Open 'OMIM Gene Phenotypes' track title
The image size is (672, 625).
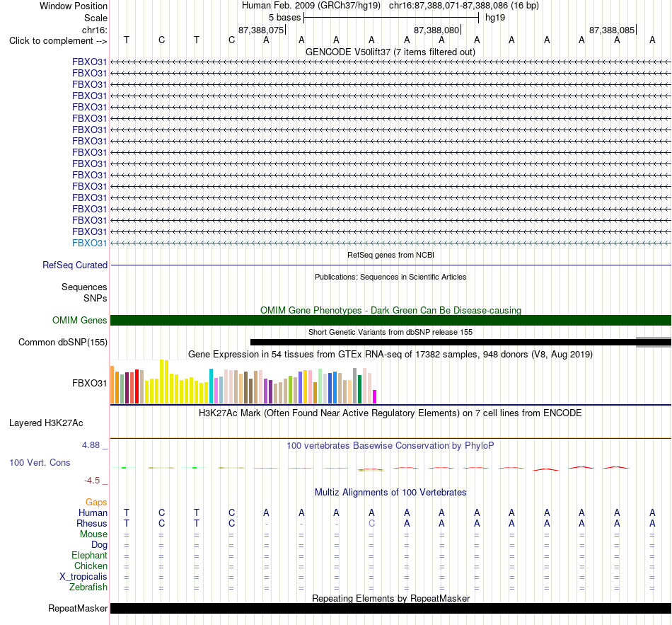tap(390, 310)
